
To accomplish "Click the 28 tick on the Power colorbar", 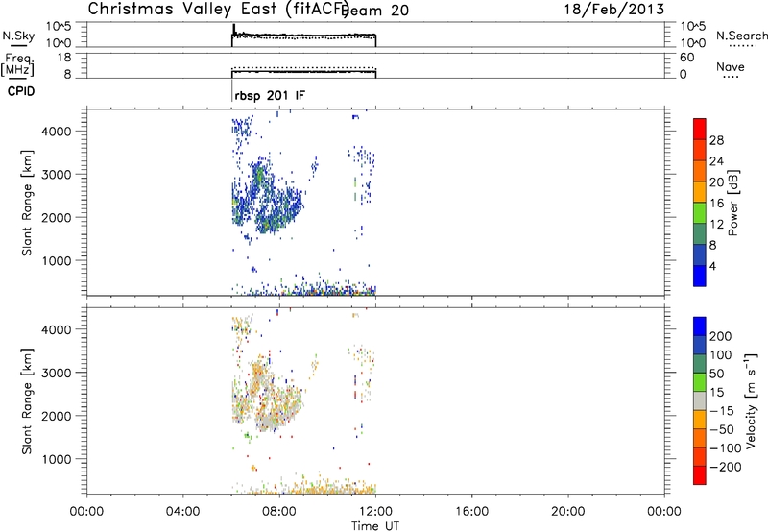I will coord(716,140).
